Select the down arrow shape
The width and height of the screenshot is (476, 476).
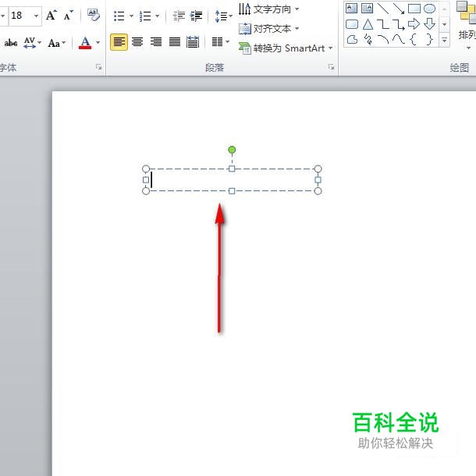coord(429,23)
